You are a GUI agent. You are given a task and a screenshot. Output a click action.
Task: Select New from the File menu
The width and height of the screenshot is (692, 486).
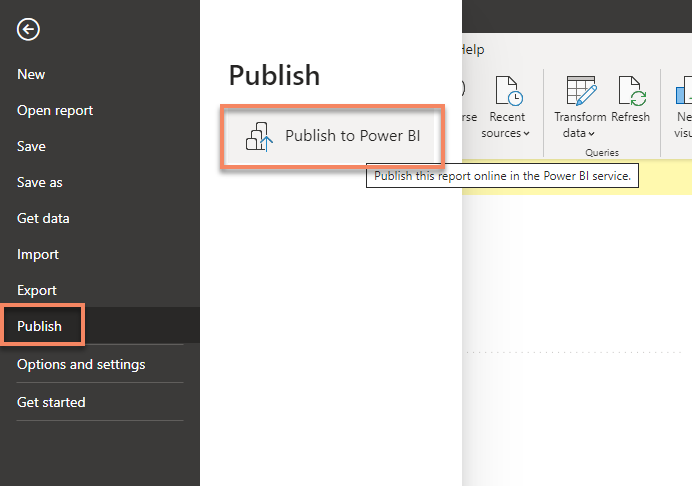click(31, 74)
